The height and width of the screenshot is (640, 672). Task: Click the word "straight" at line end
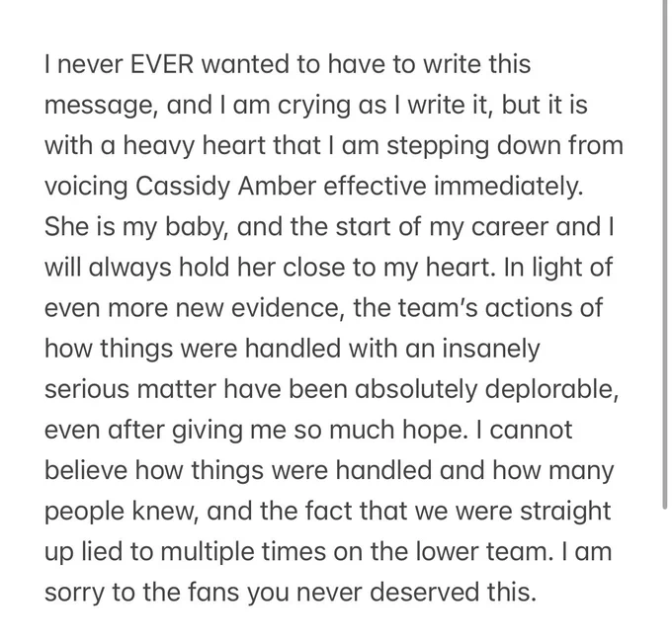(x=565, y=511)
